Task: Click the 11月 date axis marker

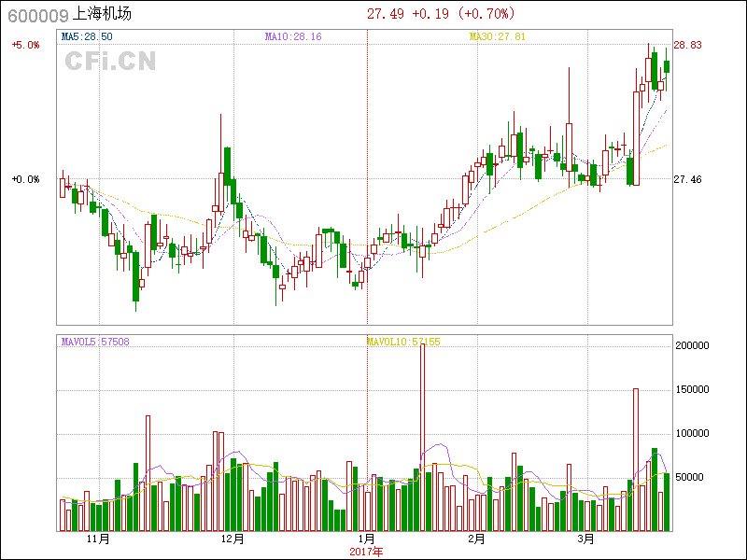Action: (x=98, y=539)
